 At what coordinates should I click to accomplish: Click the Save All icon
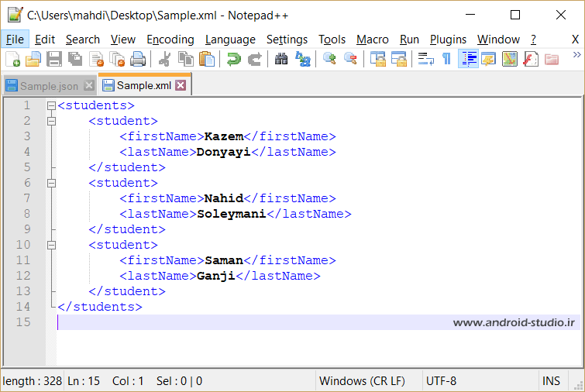click(x=75, y=60)
